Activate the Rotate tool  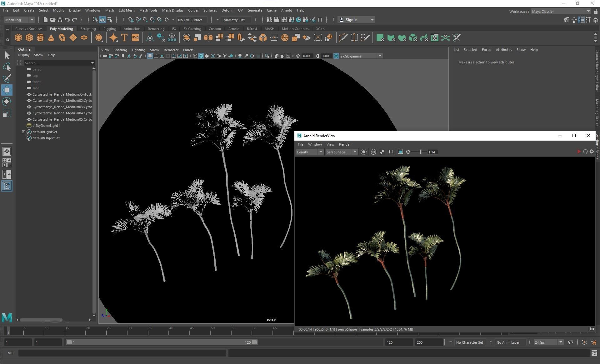[7, 102]
